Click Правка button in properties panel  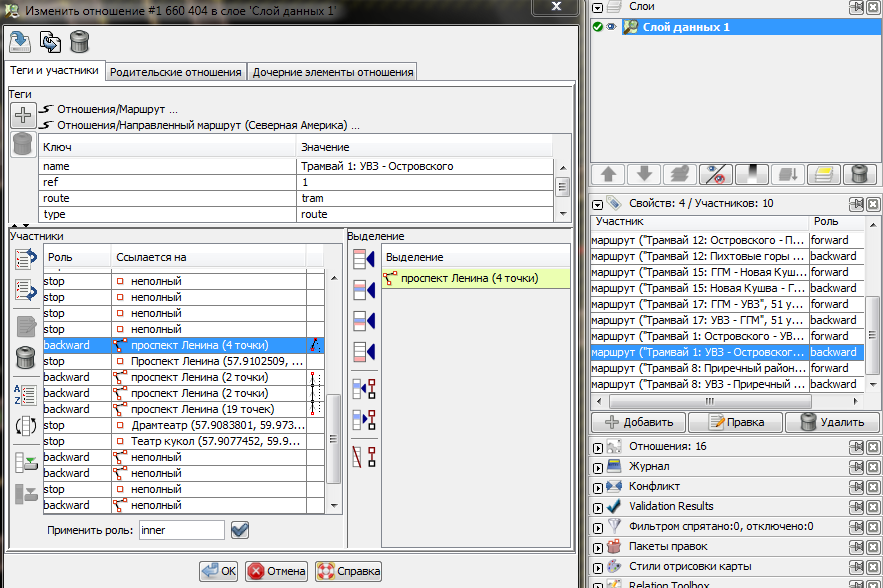click(x=735, y=422)
